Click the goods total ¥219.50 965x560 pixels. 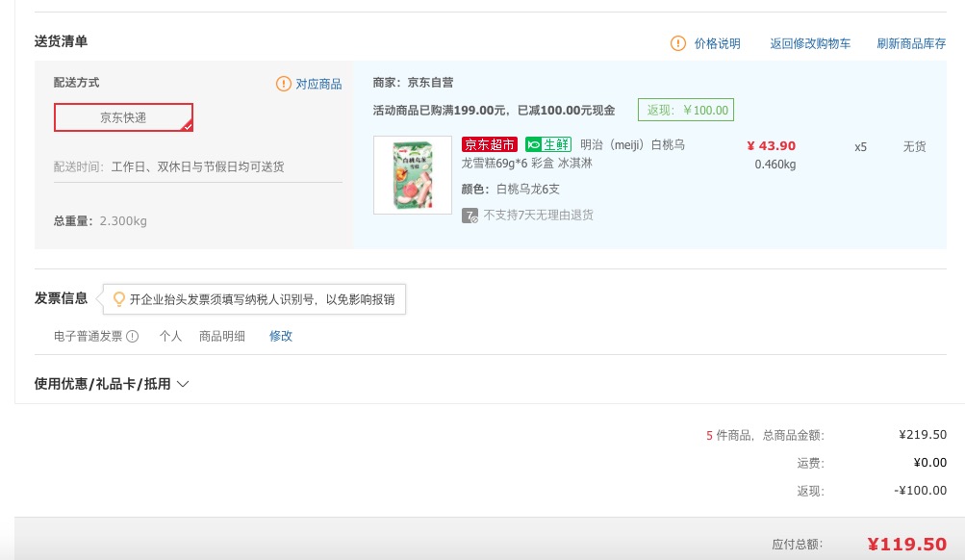tap(923, 435)
